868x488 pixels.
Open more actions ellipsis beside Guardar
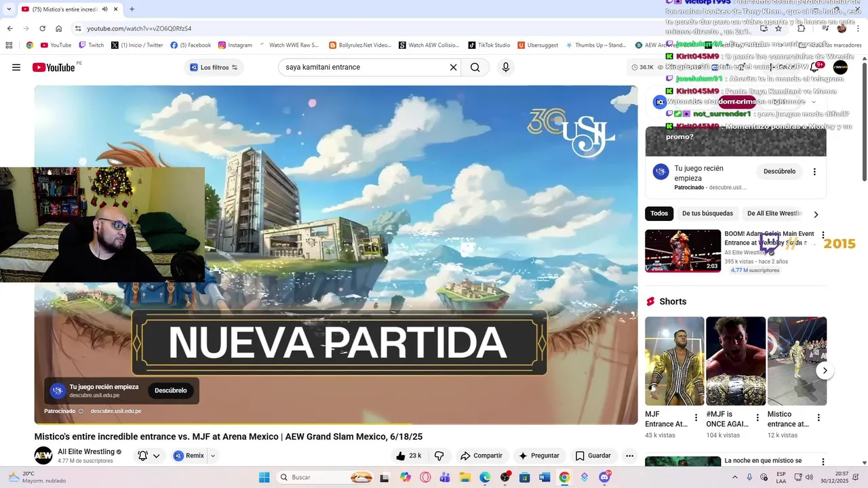(629, 455)
